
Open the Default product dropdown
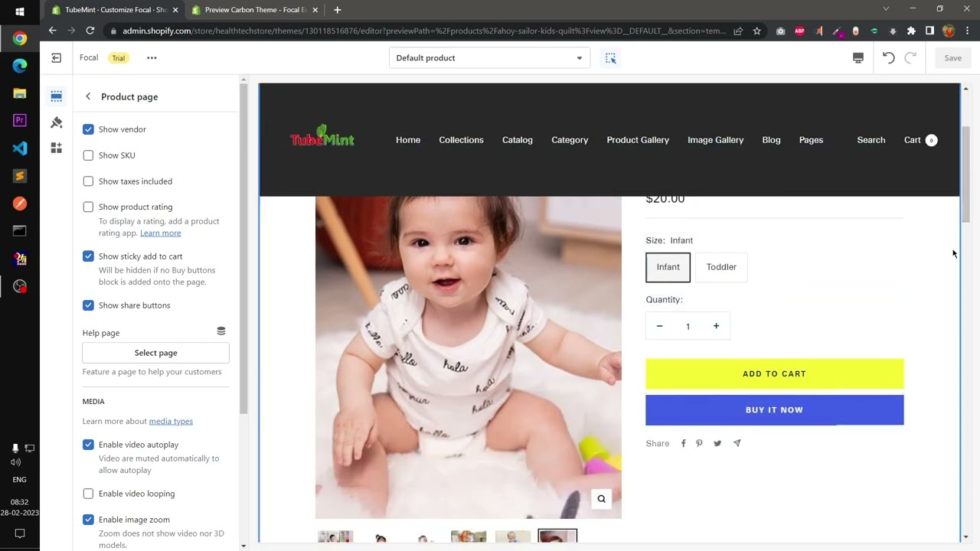click(x=490, y=57)
